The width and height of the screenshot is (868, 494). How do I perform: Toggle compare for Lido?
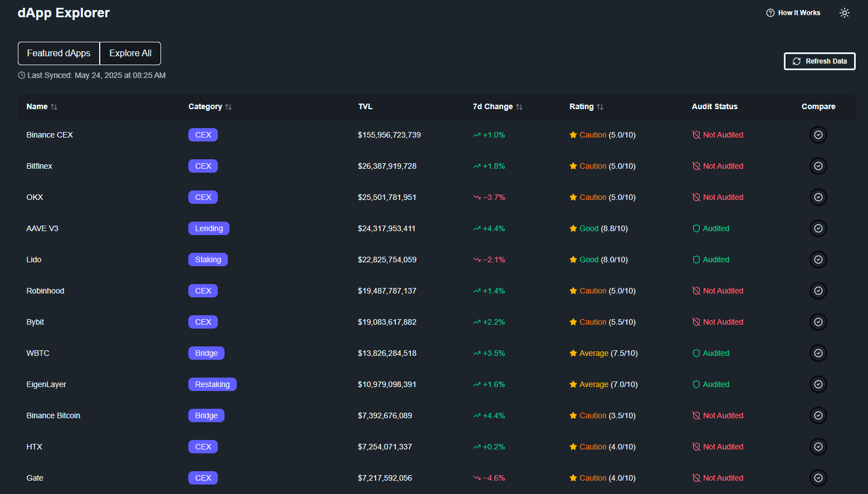[818, 260]
